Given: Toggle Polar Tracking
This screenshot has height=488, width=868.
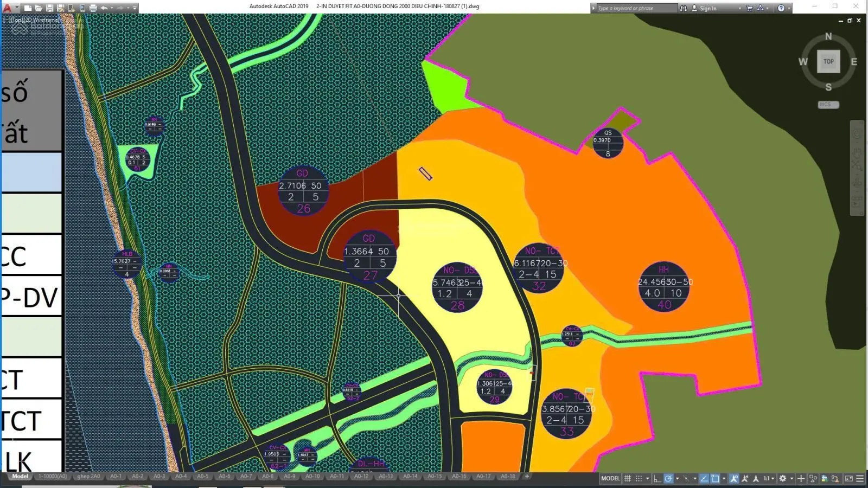Looking at the screenshot, I should pos(668,478).
